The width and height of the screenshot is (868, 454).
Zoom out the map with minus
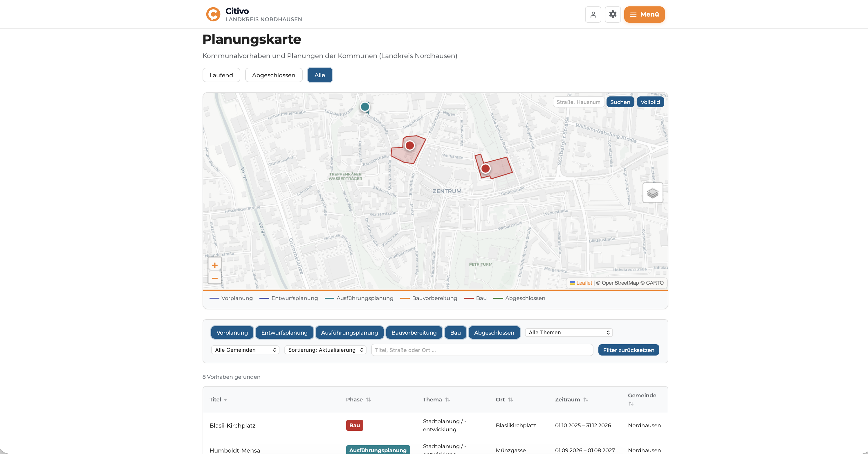[x=215, y=278]
